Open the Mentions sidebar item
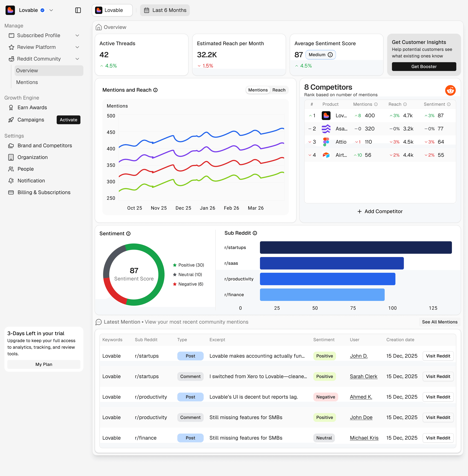Image resolution: width=468 pixels, height=476 pixels. 27,82
